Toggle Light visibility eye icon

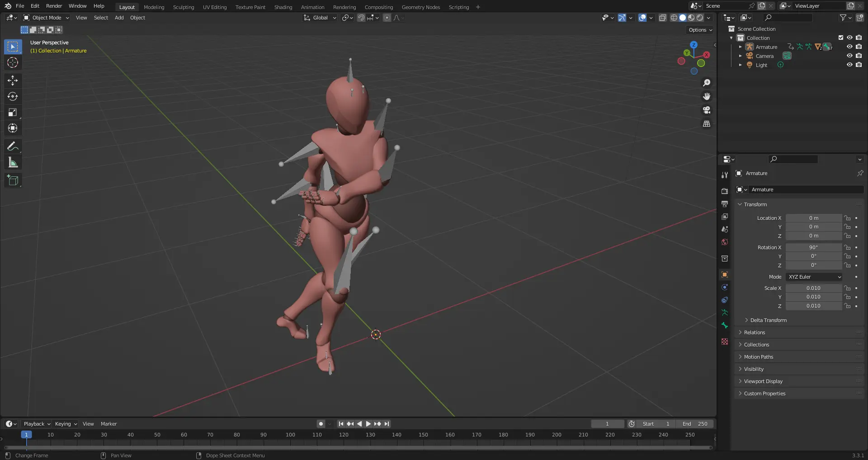pyautogui.click(x=849, y=65)
